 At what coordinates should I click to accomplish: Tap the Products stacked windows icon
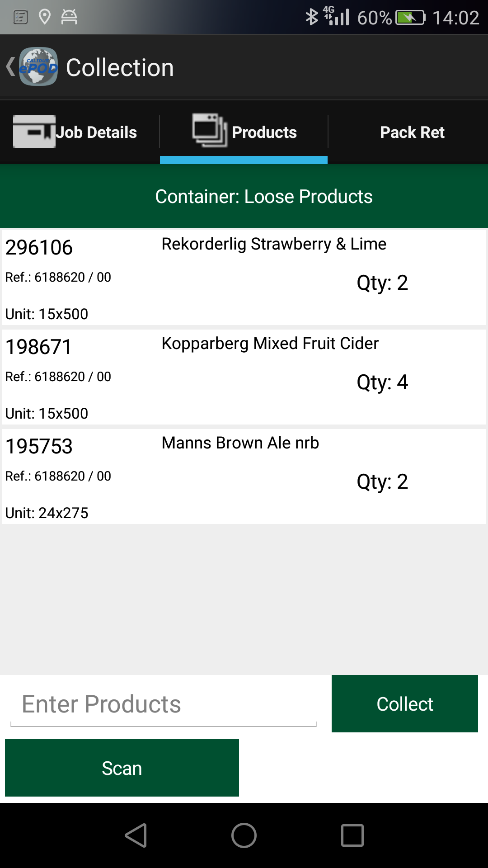[210, 130]
